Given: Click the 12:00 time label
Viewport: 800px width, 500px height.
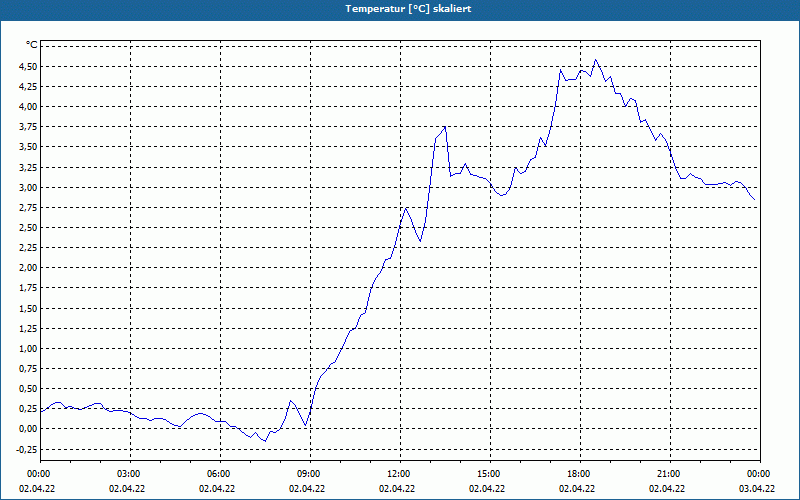Looking at the screenshot, I should [x=400, y=474].
